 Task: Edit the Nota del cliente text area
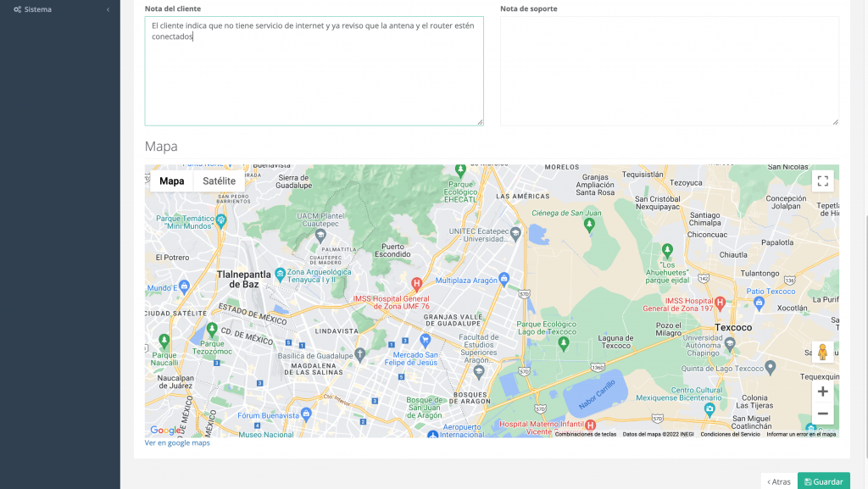click(314, 71)
